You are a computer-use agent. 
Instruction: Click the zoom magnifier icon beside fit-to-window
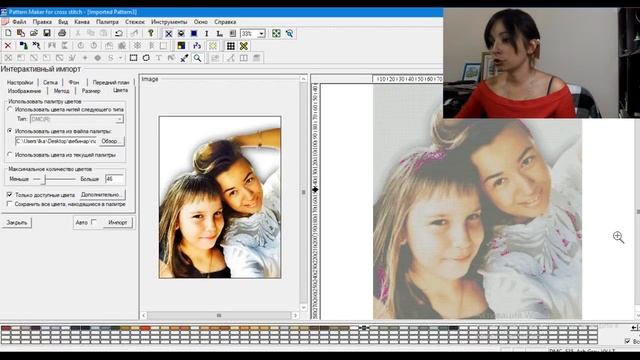pyautogui.click(x=289, y=33)
